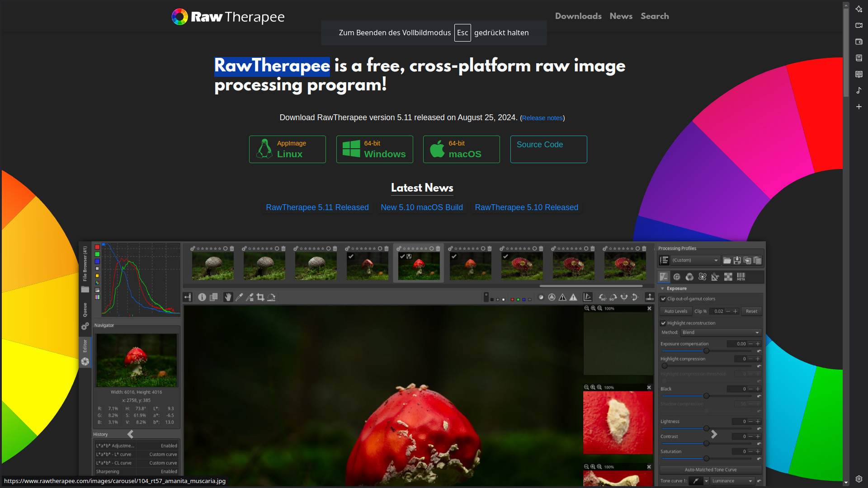Select the hand navigation tool
The width and height of the screenshot is (868, 488).
pyautogui.click(x=228, y=297)
